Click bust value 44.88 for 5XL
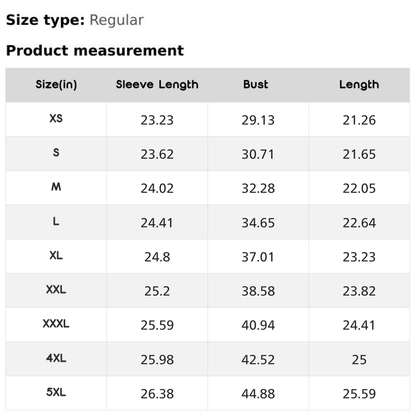 [x=258, y=394]
